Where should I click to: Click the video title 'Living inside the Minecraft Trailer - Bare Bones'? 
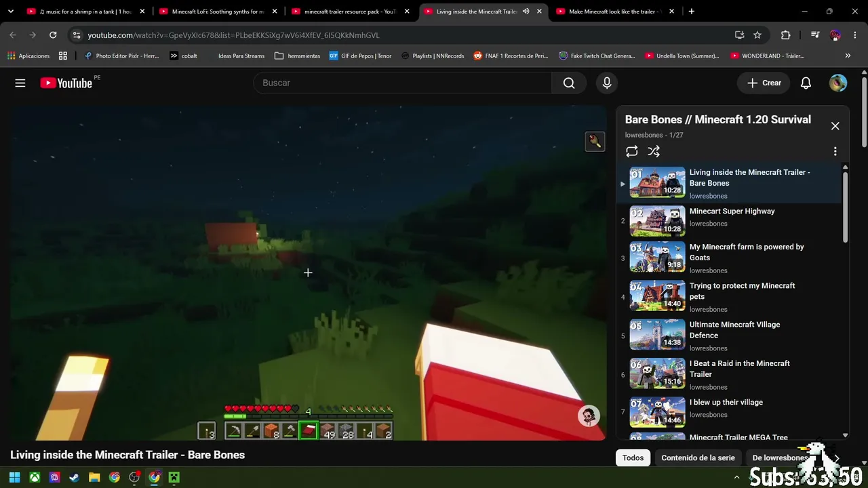(x=127, y=455)
